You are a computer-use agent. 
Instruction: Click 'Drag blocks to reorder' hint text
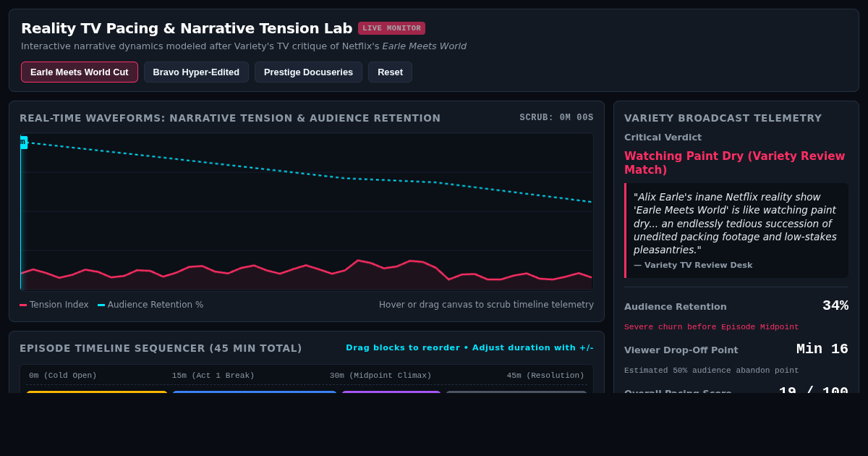pyautogui.click(x=469, y=347)
